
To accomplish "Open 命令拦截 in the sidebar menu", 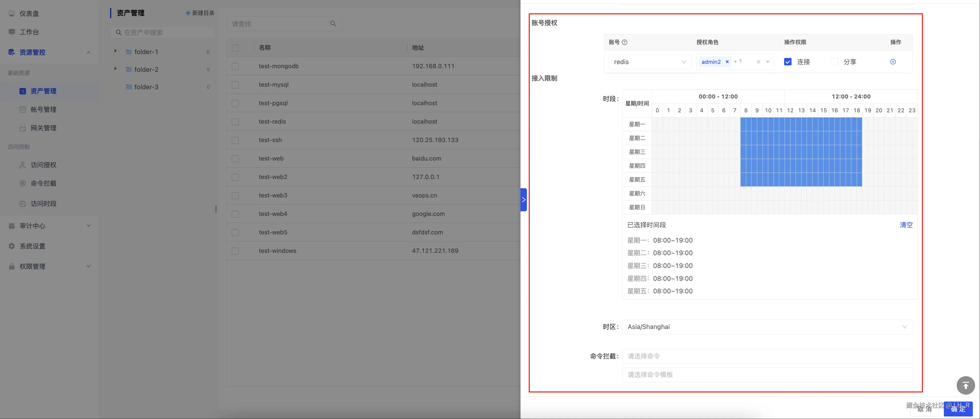I will tap(43, 183).
